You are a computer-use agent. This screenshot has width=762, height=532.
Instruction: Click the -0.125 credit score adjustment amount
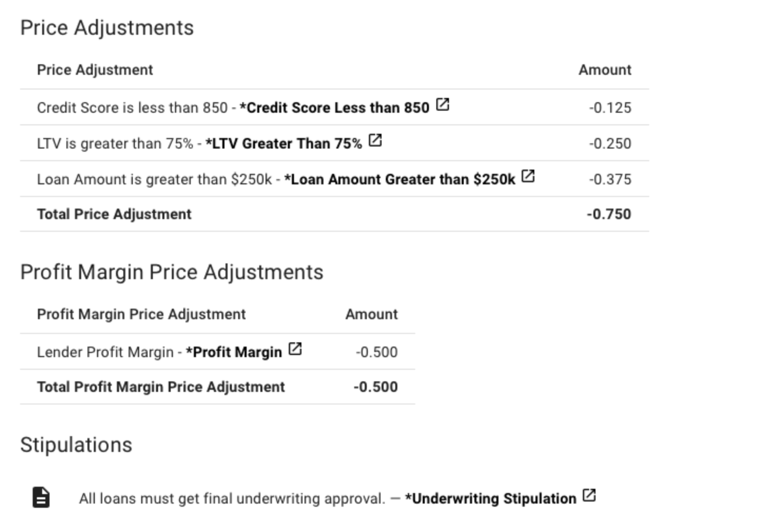(610, 107)
